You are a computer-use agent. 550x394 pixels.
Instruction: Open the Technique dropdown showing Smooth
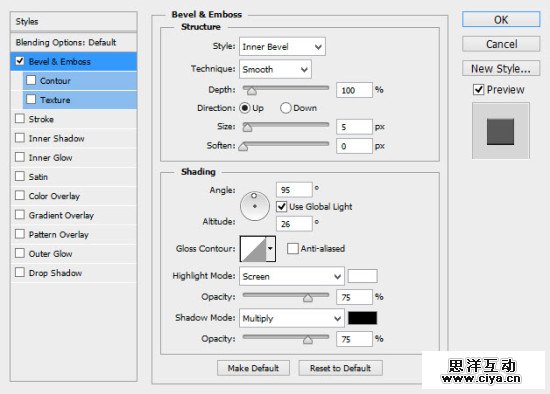[x=275, y=69]
